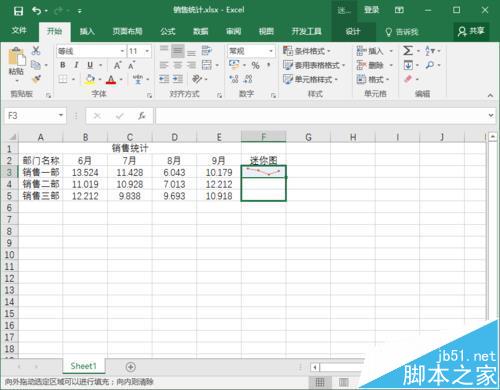Click the Comma style icon
The image size is (500, 390).
tap(269, 65)
